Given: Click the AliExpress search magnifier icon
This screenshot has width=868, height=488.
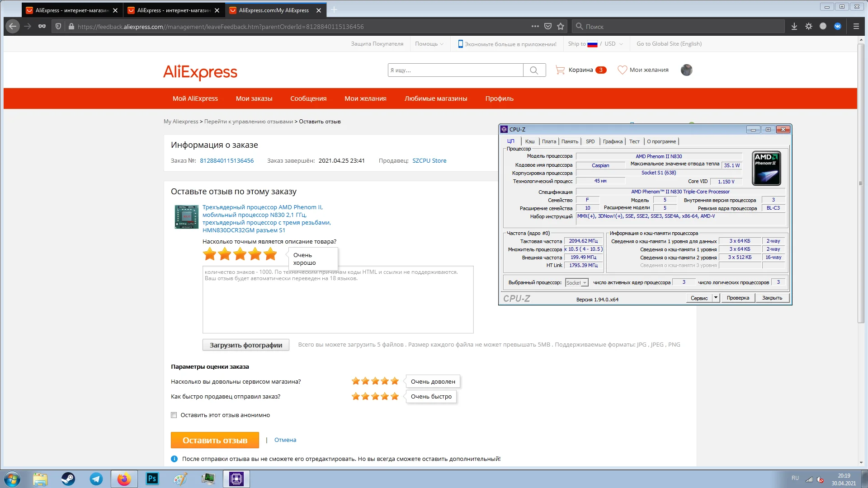Looking at the screenshot, I should click(534, 70).
